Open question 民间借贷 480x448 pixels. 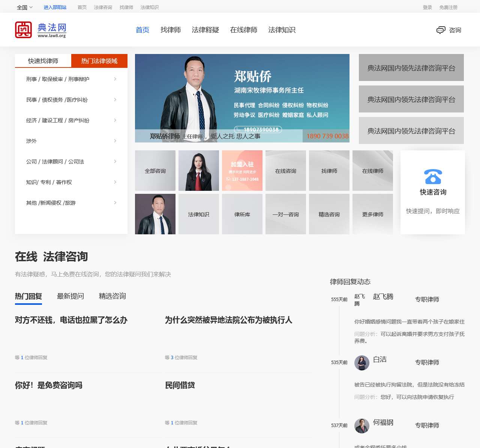pyautogui.click(x=180, y=385)
